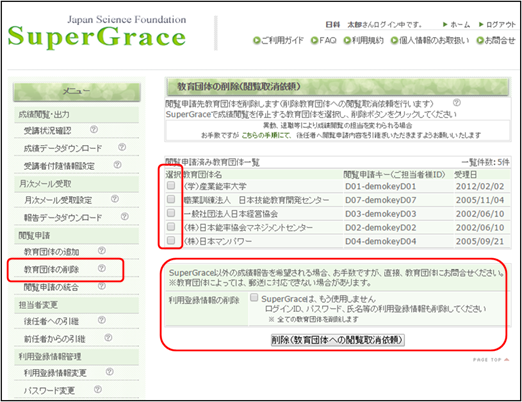Viewport: 522px width, 402px height.
Task: Click help icon beside 教育団体の削除 menu item
Action: (102, 268)
